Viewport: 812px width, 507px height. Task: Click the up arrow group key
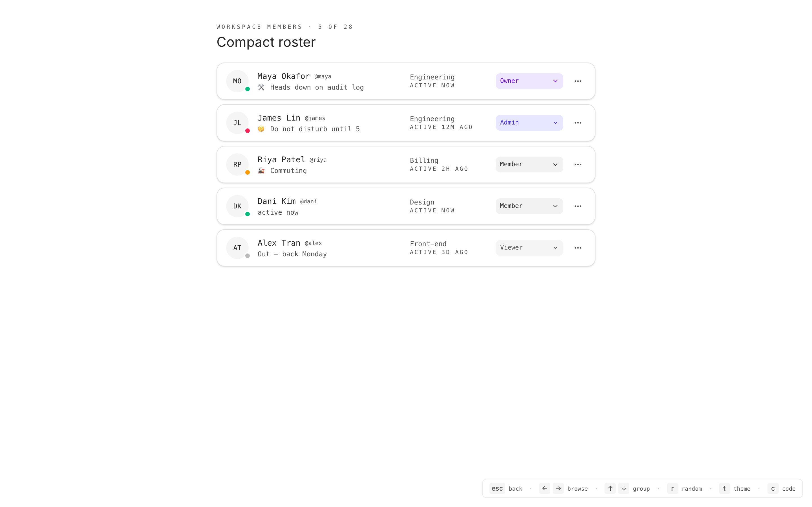click(x=610, y=489)
